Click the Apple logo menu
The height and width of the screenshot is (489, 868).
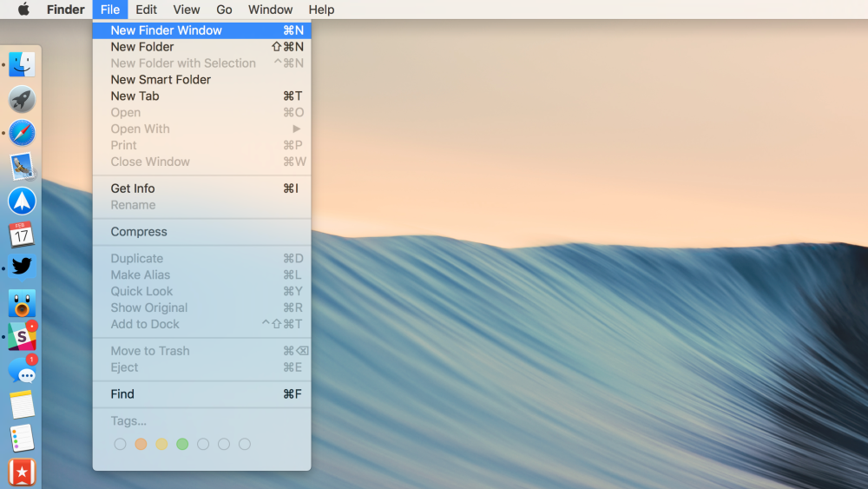click(23, 10)
